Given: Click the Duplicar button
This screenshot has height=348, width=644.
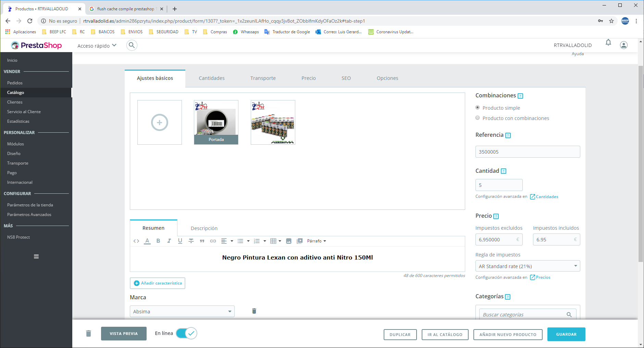Looking at the screenshot, I should pyautogui.click(x=400, y=335).
